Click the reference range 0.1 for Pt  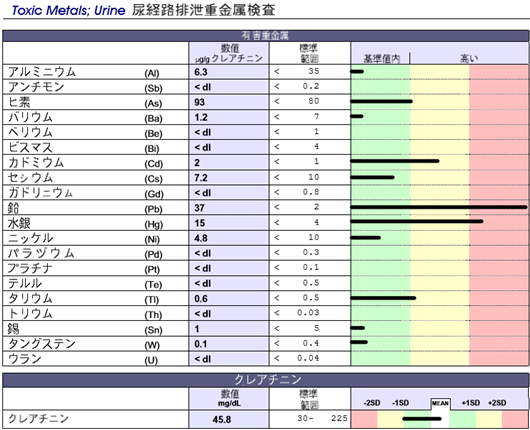(311, 267)
